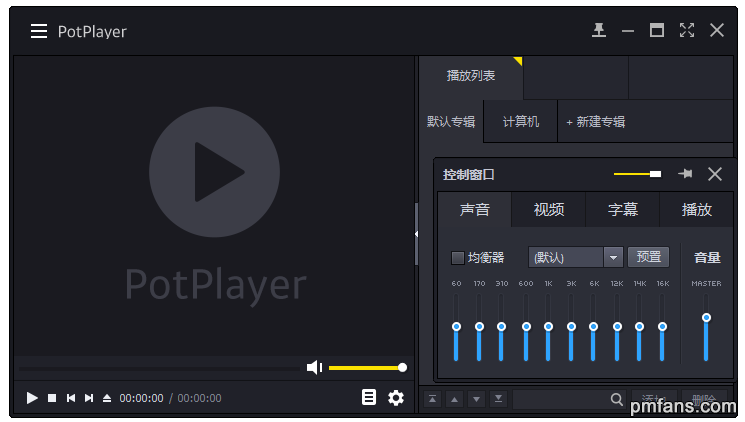The image size is (745, 422).
Task: Open the PotPlayer hamburger main menu
Action: [39, 31]
